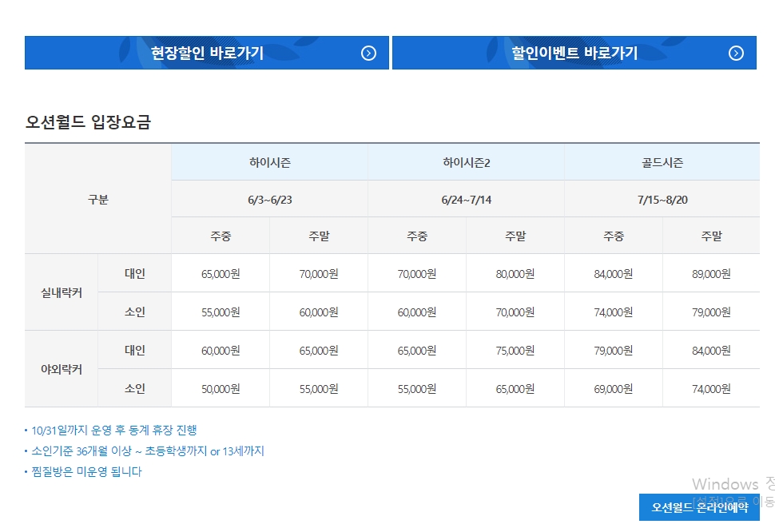
Task: Click 소인 in the 야외락커 group
Action: pyautogui.click(x=134, y=388)
